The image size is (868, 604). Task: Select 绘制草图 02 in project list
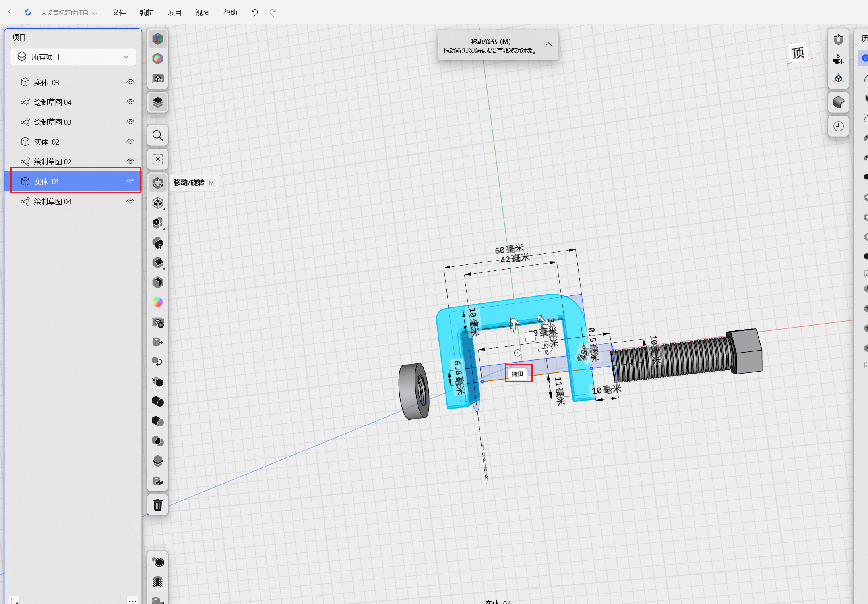pyautogui.click(x=52, y=162)
